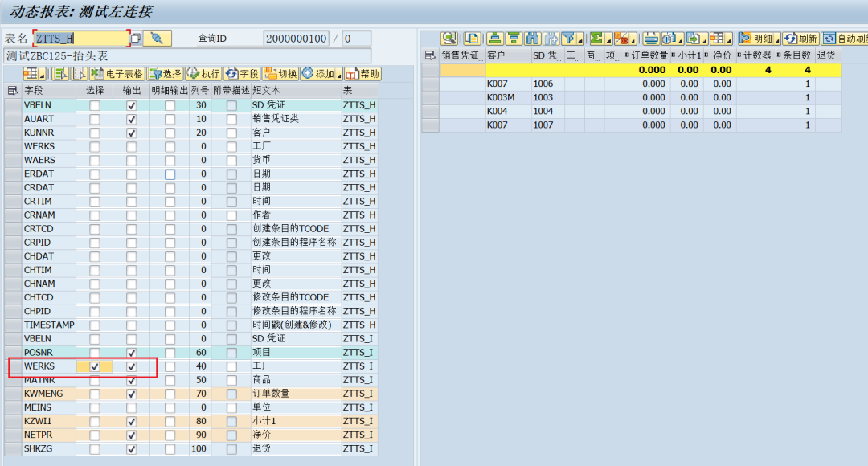Click the find next icon
868x466 pixels.
pos(551,39)
